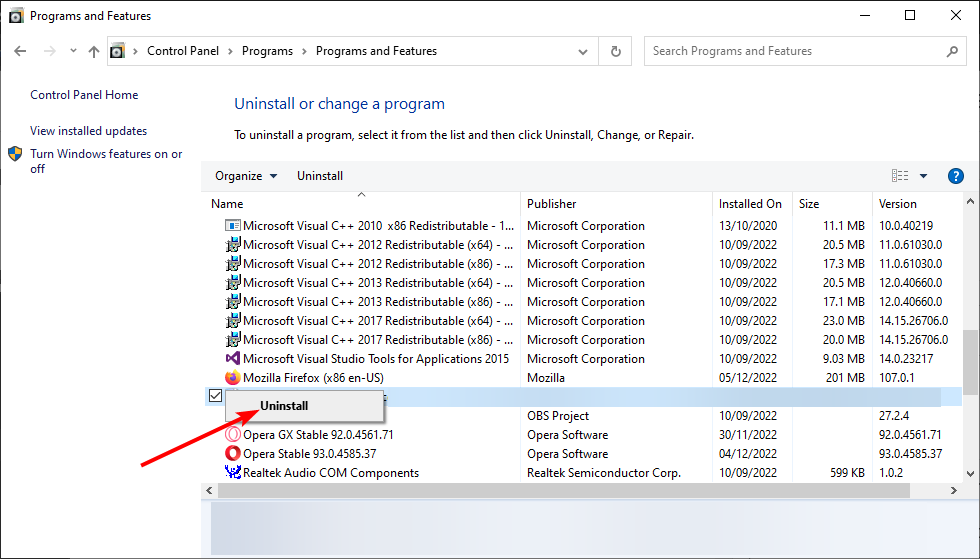Click the Opera Stable red icon
Viewport: 980px width, 559px height.
232,453
